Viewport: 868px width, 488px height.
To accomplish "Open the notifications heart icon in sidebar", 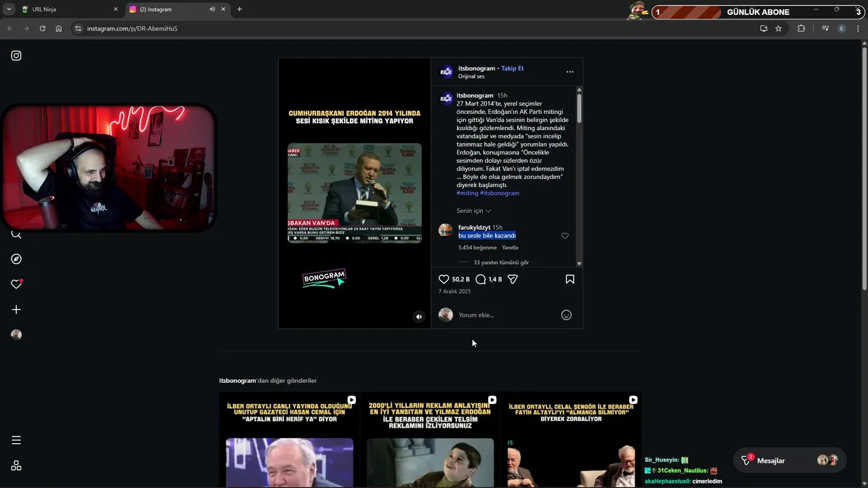I will pyautogui.click(x=16, y=284).
